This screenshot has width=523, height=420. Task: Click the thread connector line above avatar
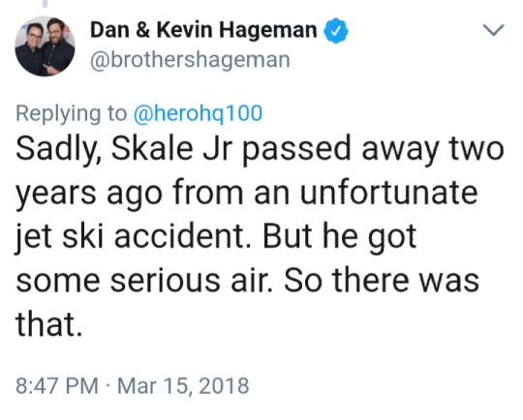(45, 3)
